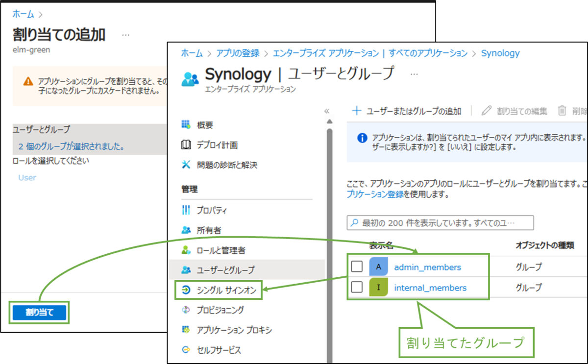Open the プロパティ bars icon
The height and width of the screenshot is (364, 588).
(x=186, y=210)
